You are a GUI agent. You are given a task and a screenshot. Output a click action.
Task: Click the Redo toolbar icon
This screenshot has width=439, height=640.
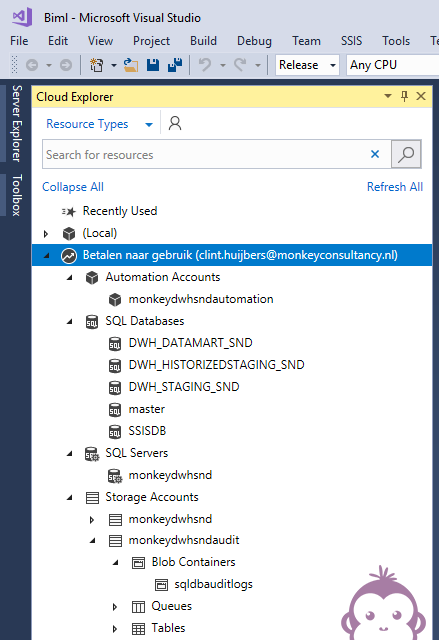pyautogui.click(x=240, y=64)
